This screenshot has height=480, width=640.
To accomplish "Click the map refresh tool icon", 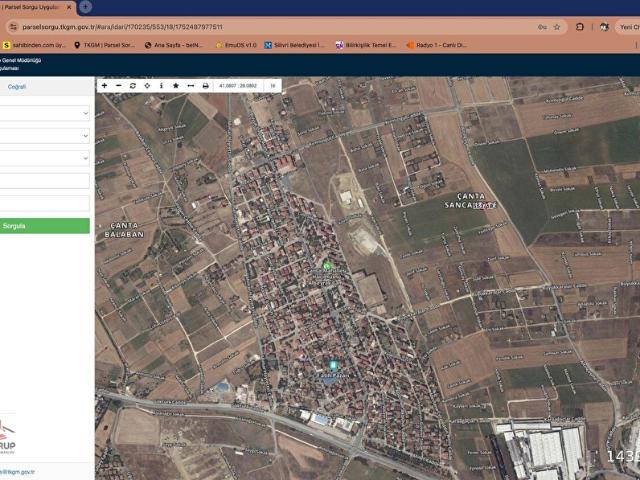I will [133, 86].
